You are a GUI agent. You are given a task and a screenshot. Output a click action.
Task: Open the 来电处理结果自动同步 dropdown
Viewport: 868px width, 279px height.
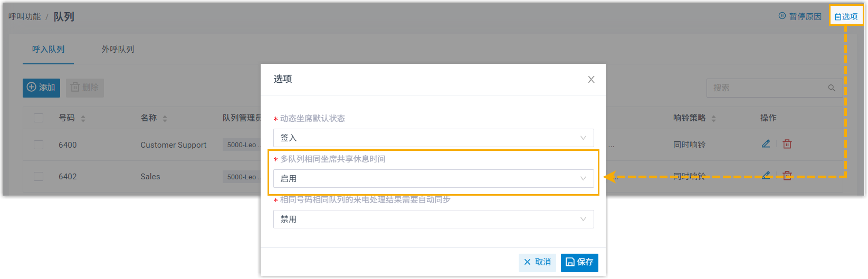point(433,219)
